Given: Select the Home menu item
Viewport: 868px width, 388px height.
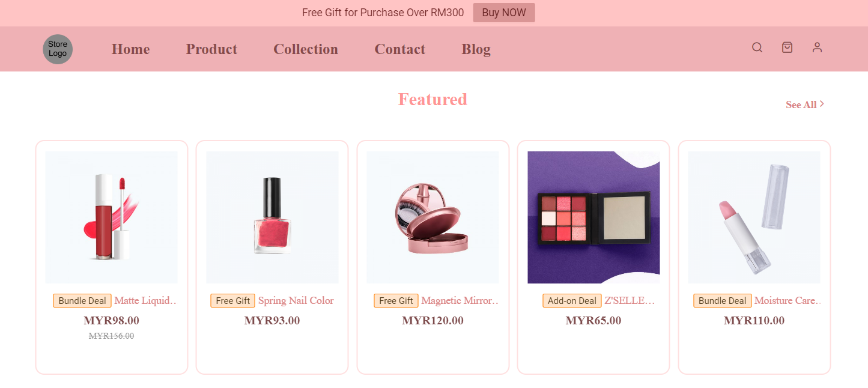Looking at the screenshot, I should pyautogui.click(x=130, y=49).
